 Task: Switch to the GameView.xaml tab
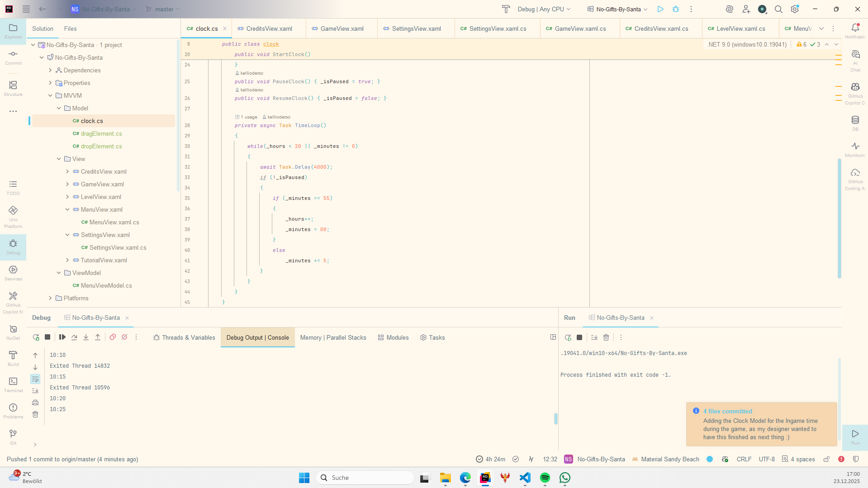pyautogui.click(x=342, y=28)
